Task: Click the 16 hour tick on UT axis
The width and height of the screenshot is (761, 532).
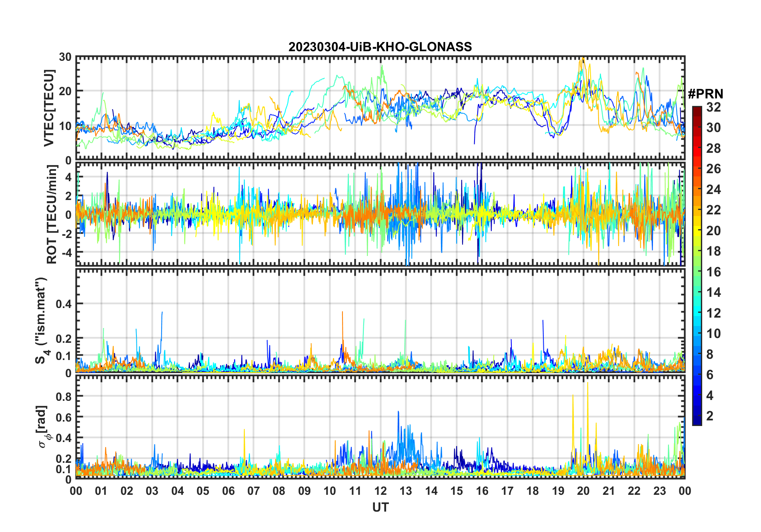Action: tap(482, 491)
